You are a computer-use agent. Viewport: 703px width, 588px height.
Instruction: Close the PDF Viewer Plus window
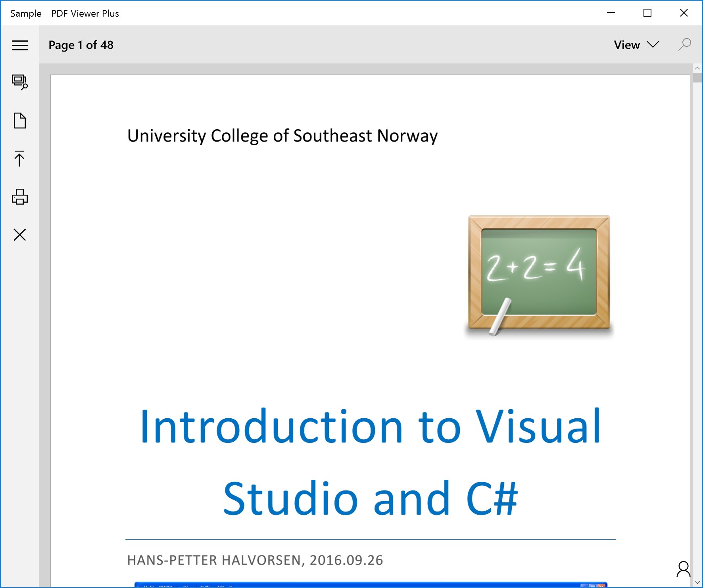pyautogui.click(x=684, y=13)
